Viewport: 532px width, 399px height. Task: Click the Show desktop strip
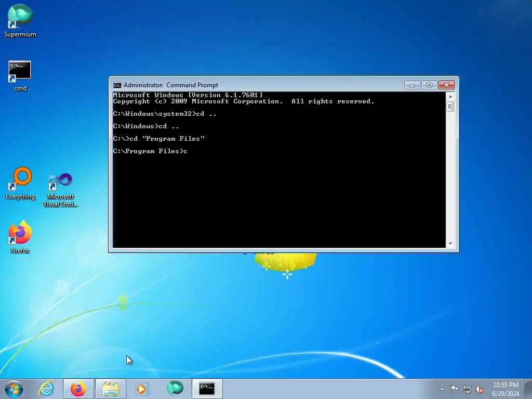pos(528,389)
